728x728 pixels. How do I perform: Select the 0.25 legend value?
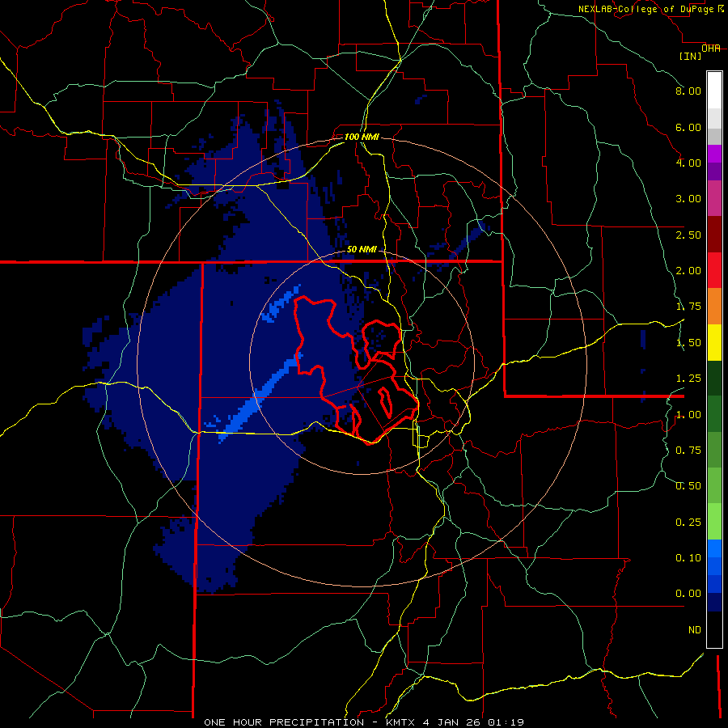pos(688,523)
